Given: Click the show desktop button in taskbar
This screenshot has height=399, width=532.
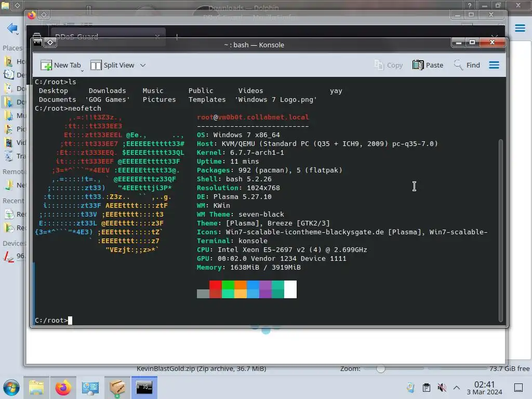Looking at the screenshot, I should tap(518, 388).
